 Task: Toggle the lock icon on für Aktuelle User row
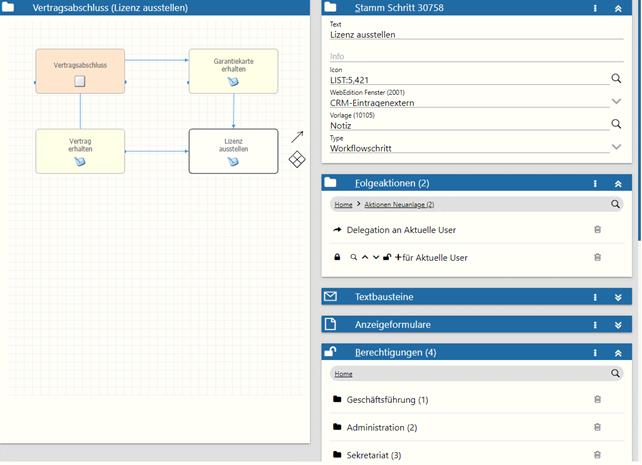(x=337, y=258)
